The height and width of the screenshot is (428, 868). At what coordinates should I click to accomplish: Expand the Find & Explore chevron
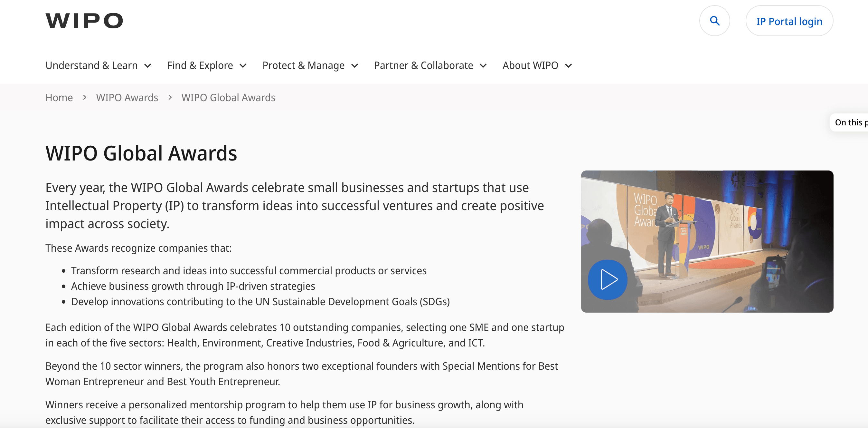[x=243, y=66]
